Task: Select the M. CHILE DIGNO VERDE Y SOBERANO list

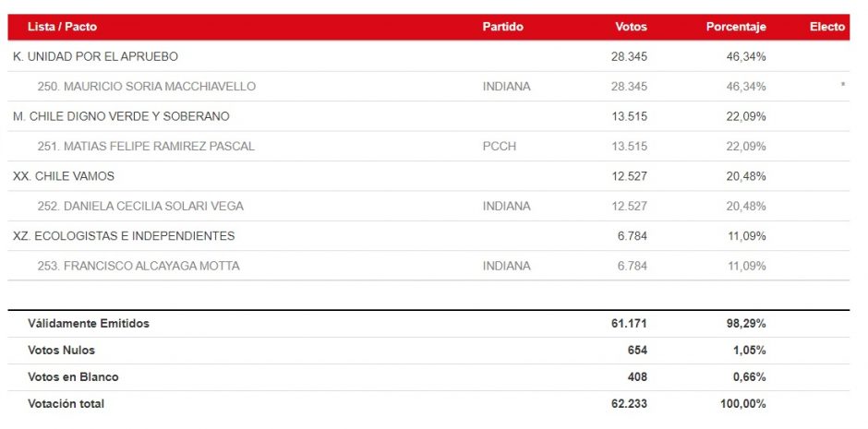Action: coord(121,116)
